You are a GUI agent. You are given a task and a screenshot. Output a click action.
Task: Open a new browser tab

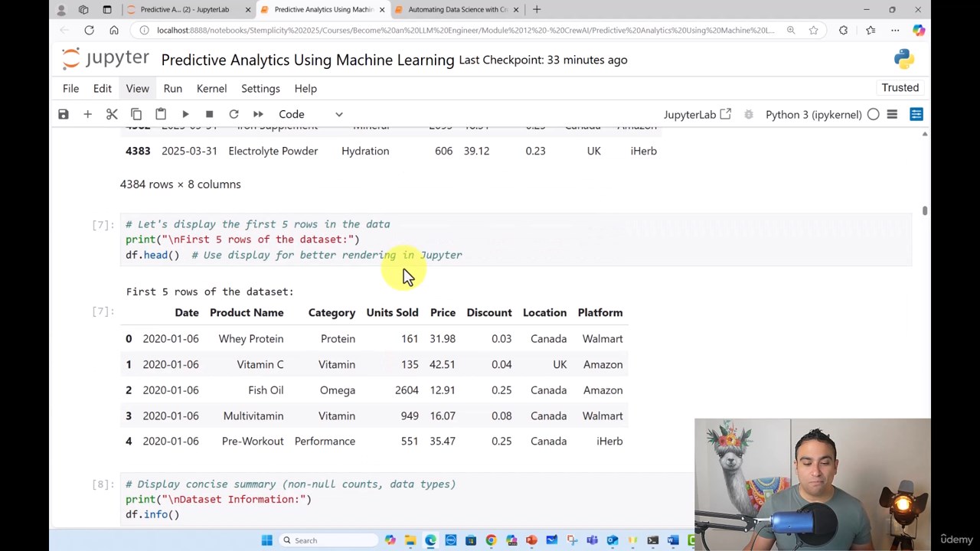(537, 10)
